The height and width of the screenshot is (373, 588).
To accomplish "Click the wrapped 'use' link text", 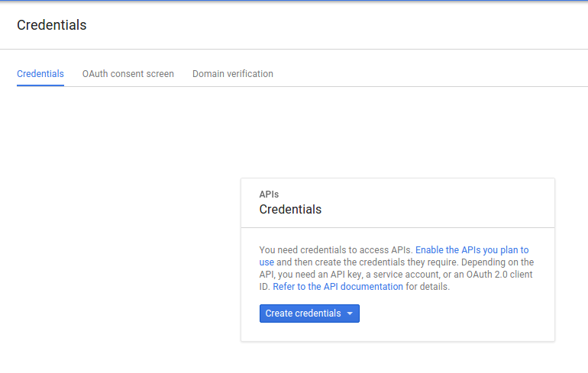I will 267,262.
